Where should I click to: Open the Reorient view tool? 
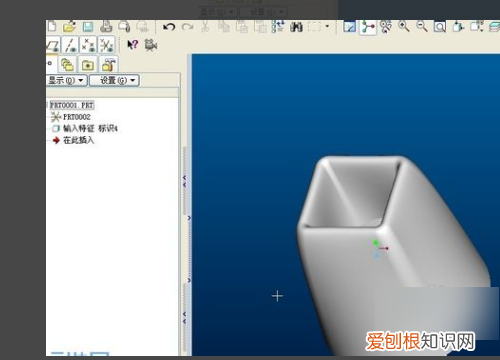pos(458,27)
